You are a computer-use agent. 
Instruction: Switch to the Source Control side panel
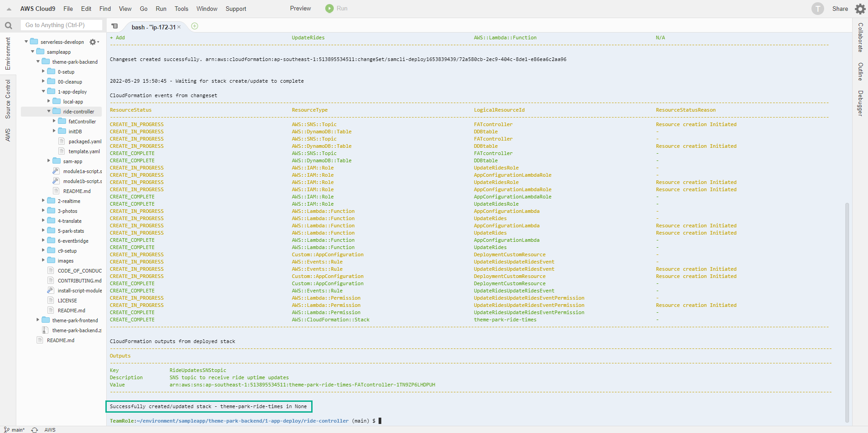point(8,99)
